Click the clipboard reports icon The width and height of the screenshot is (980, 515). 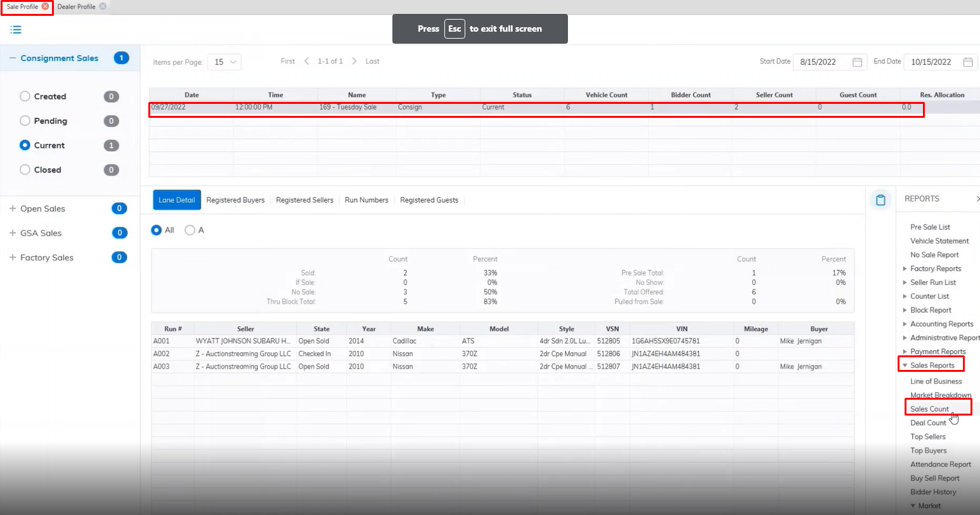880,200
